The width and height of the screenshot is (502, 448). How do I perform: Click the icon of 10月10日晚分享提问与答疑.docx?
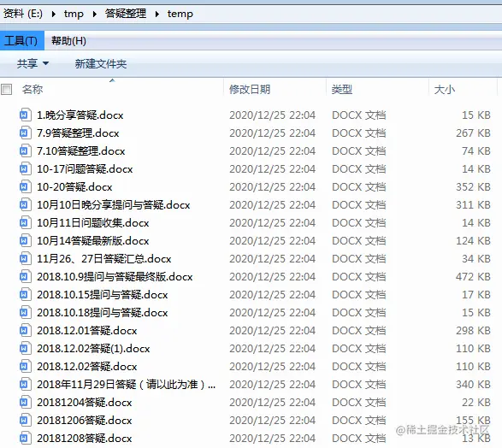pyautogui.click(x=26, y=204)
